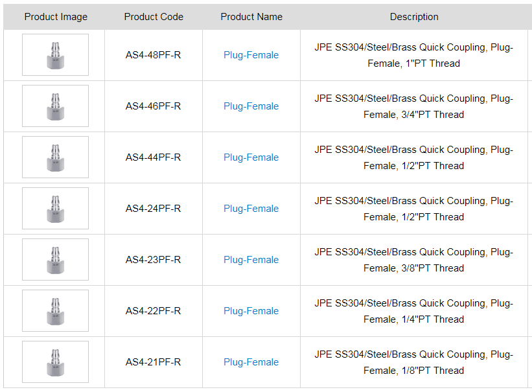Open Plug-Female link for AS4-22PF-R
The image size is (532, 392).
coord(251,311)
